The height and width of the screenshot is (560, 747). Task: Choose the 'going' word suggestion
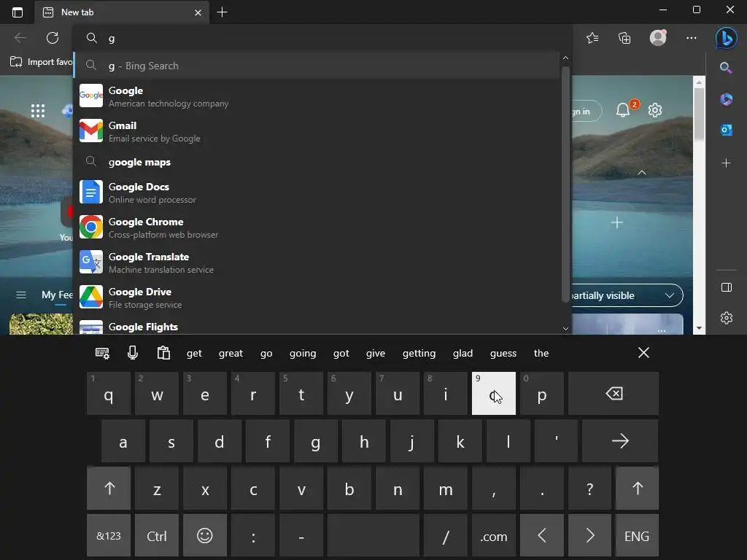pyautogui.click(x=303, y=354)
